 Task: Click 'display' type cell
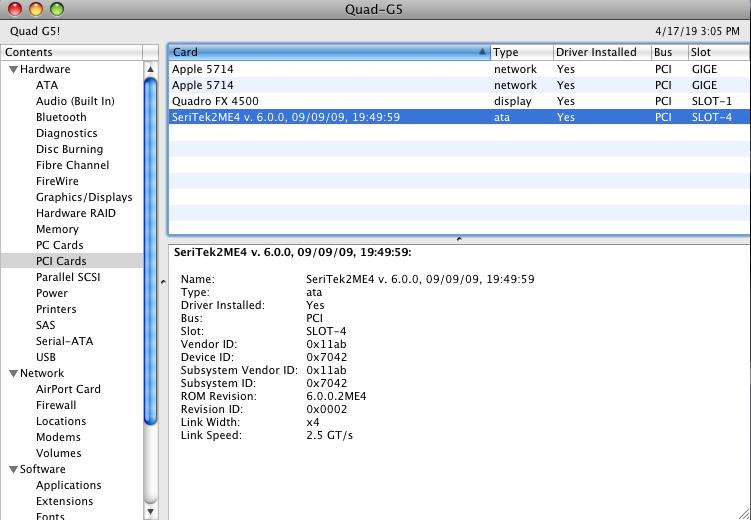pyautogui.click(x=512, y=102)
